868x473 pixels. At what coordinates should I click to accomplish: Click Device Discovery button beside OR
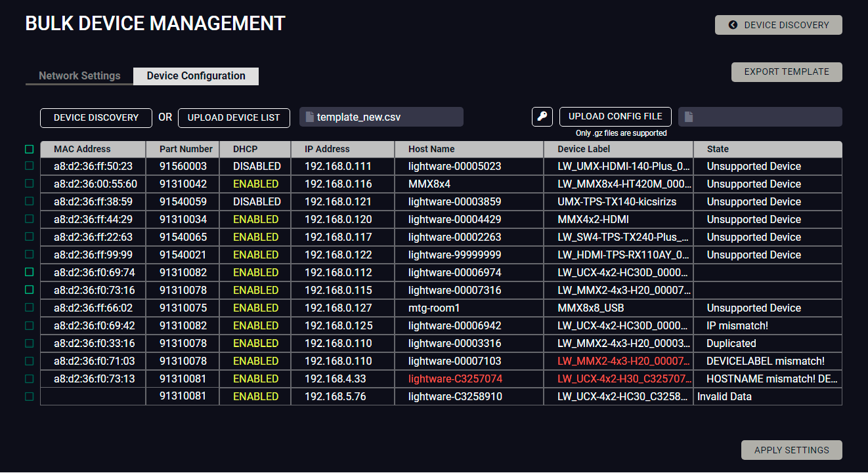click(x=96, y=118)
